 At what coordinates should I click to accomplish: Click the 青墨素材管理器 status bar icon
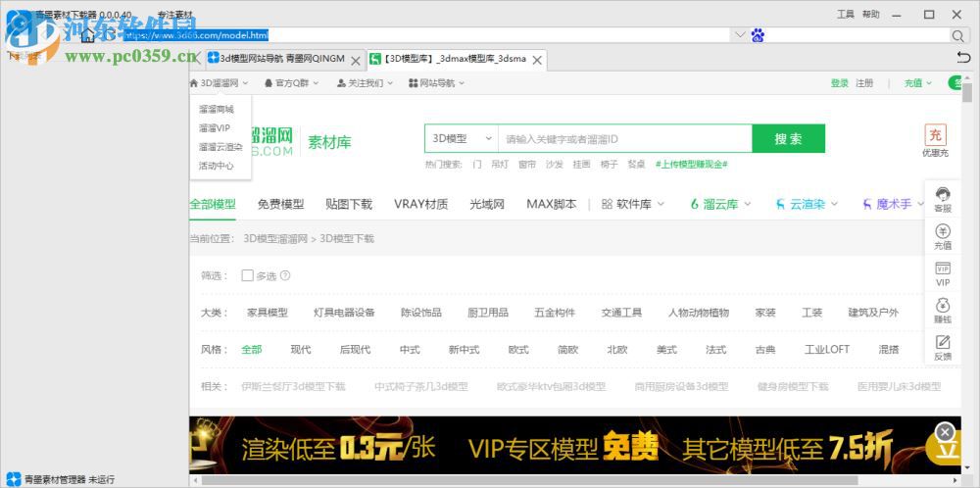click(x=16, y=480)
